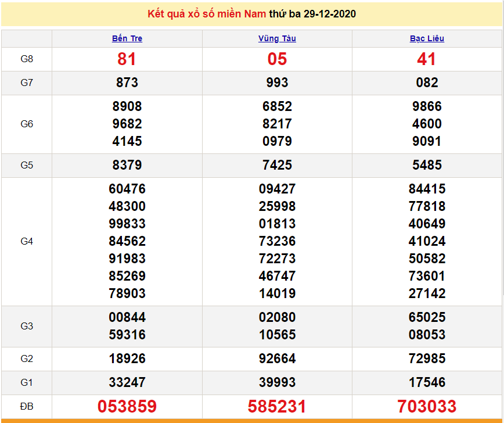Click G7 result 873 under Bến Tre
The height and width of the screenshot is (423, 504).
click(127, 83)
